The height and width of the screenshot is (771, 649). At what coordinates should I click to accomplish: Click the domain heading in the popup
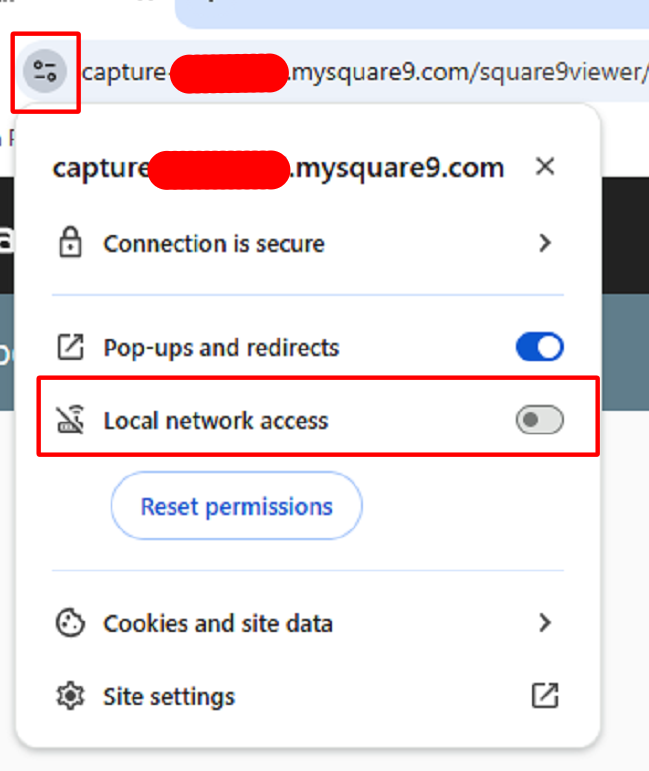click(x=278, y=168)
